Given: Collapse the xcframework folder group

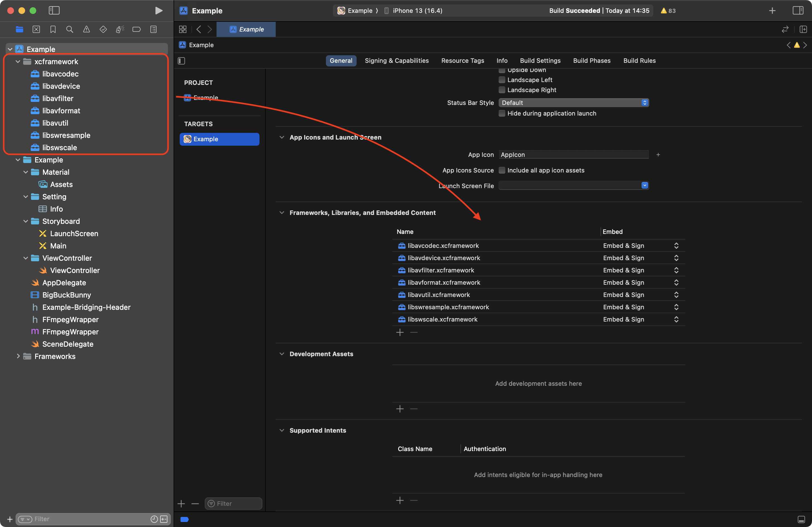Looking at the screenshot, I should point(18,62).
